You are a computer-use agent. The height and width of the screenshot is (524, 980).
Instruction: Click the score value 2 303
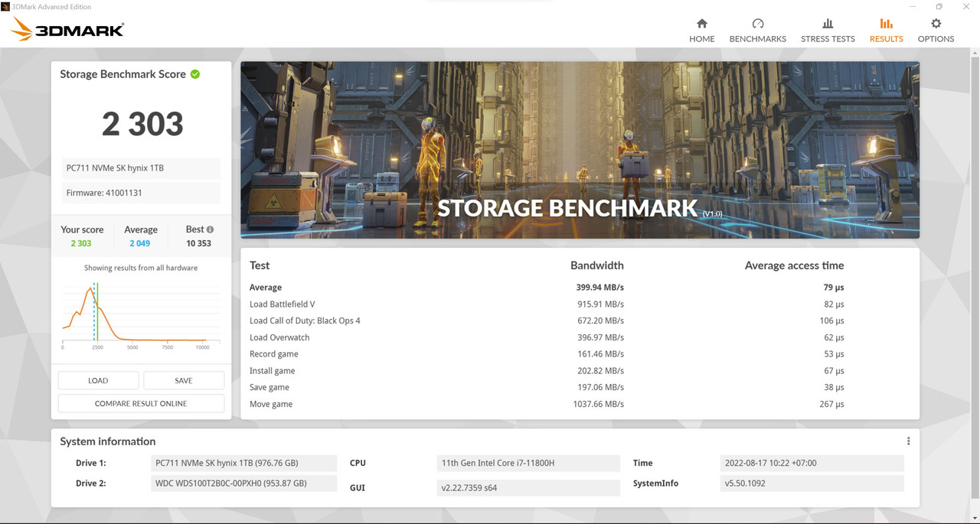[x=142, y=124]
